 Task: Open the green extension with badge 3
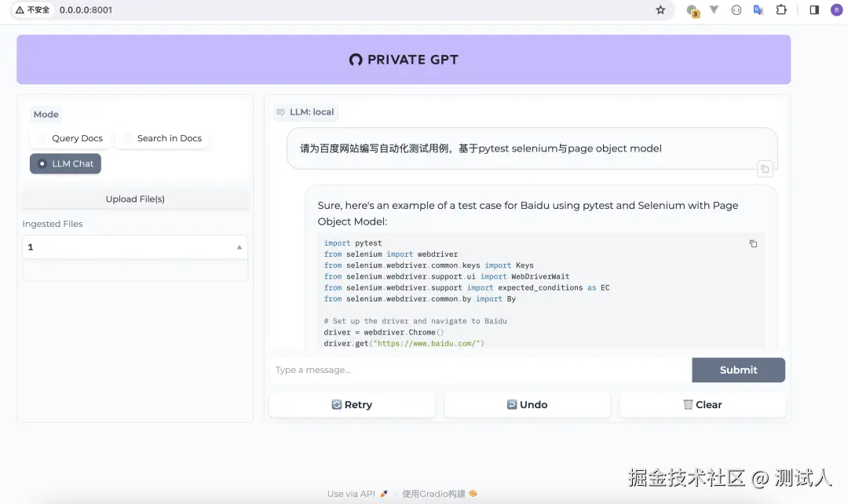click(693, 10)
